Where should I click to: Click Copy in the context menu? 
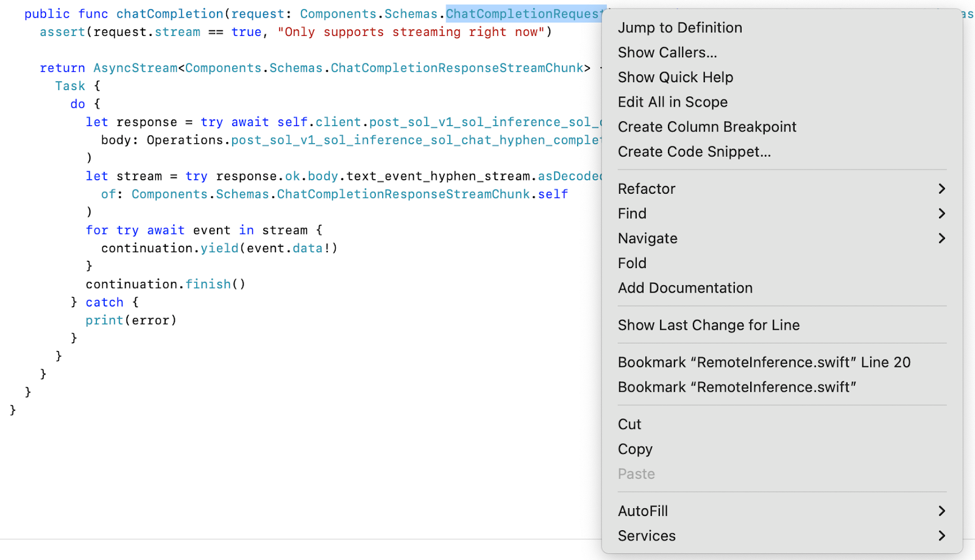point(635,449)
